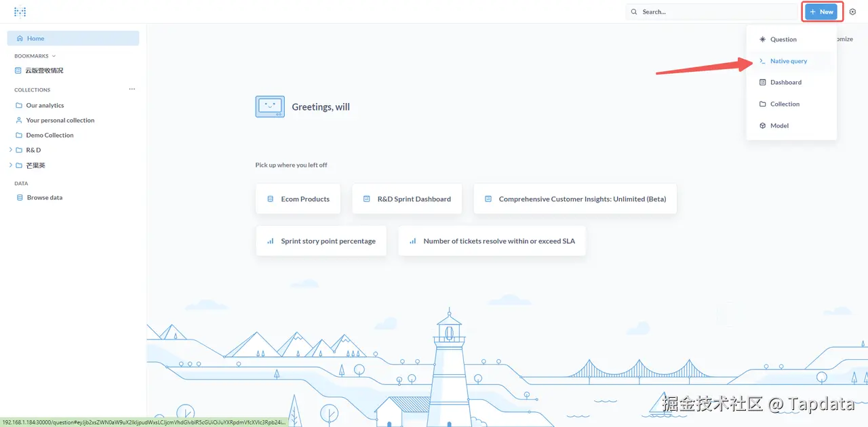Click the Native query terminal icon
This screenshot has width=868, height=427.
(762, 61)
